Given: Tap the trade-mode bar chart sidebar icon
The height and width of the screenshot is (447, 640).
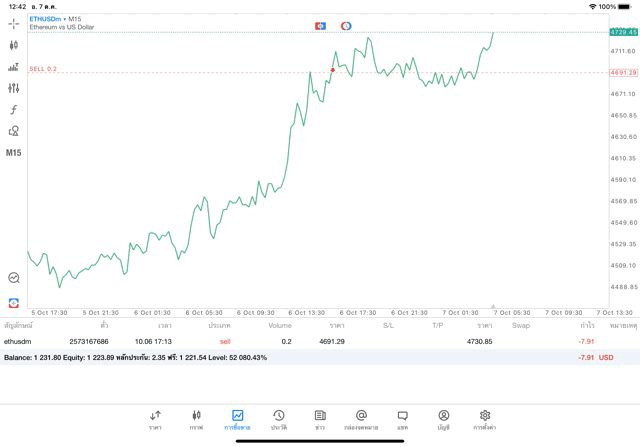Looking at the screenshot, I should (x=13, y=67).
